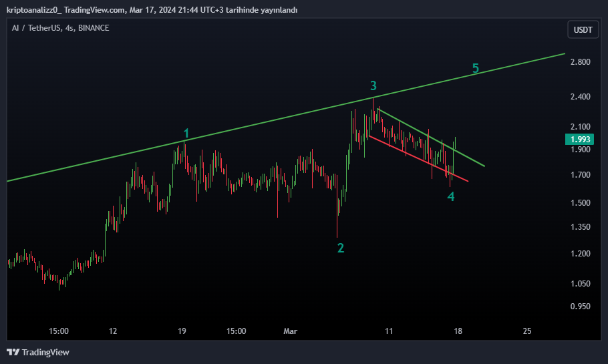Select wave label 5 on the trendline
Viewport: 608px width, 364px height.
coord(476,68)
